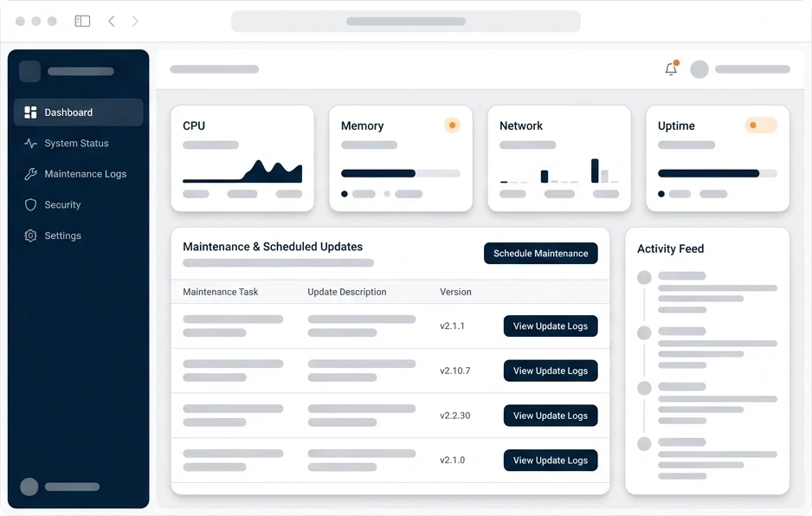812x516 pixels.
Task: Open the Settings gear icon
Action: [30, 235]
